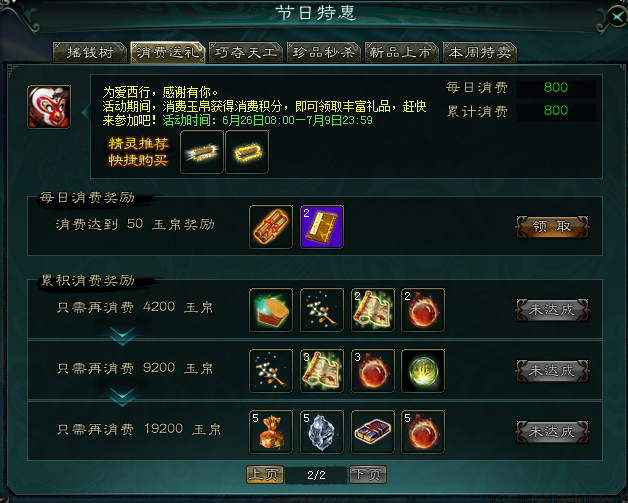Claim daily reward with 领取 button
Screen dimensions: 628x503
click(552, 227)
